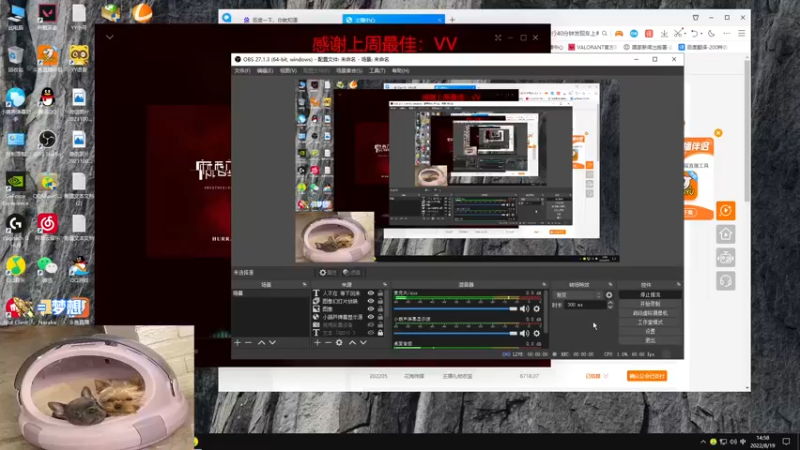Click 停止推流 stop streaming button
Image resolution: width=800 pixels, height=450 pixels.
[x=650, y=295]
